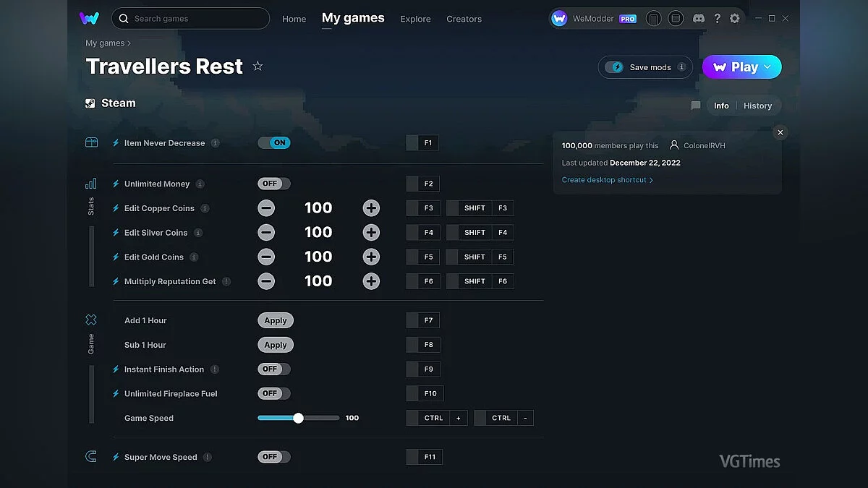Click the WeMod logo icon
Viewport: 868px width, 488px height.
(x=89, y=19)
